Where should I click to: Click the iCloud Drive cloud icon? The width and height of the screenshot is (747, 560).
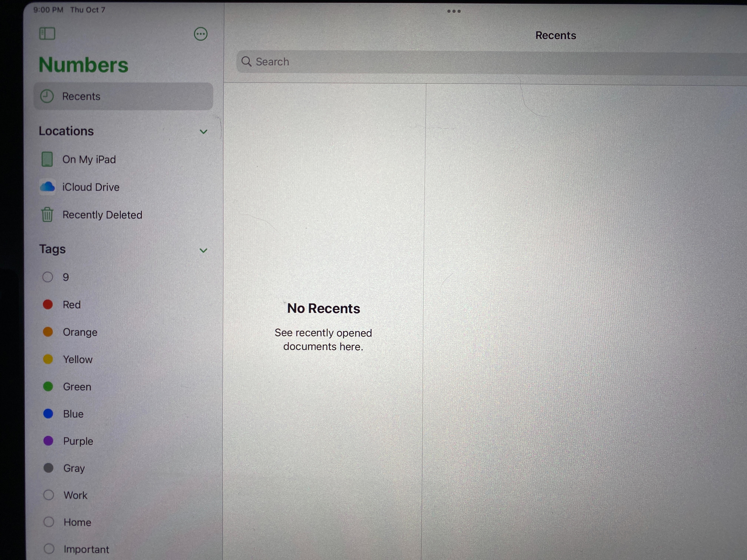[47, 187]
